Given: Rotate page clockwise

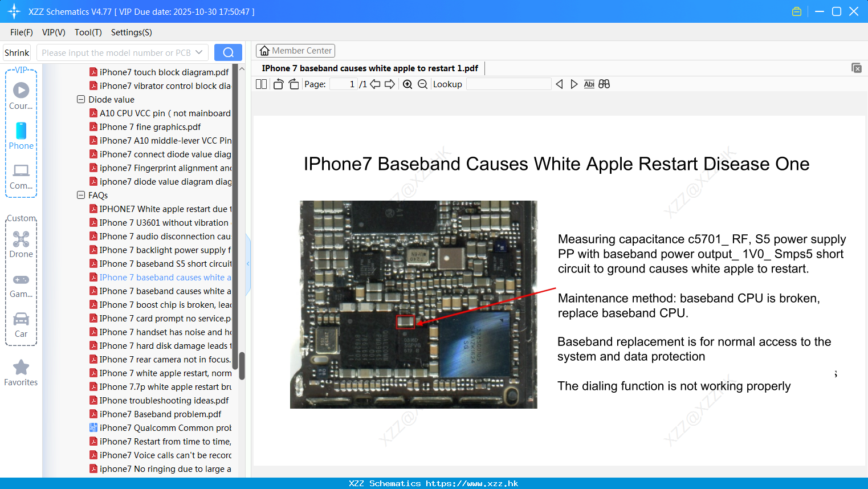Looking at the screenshot, I should (x=294, y=84).
